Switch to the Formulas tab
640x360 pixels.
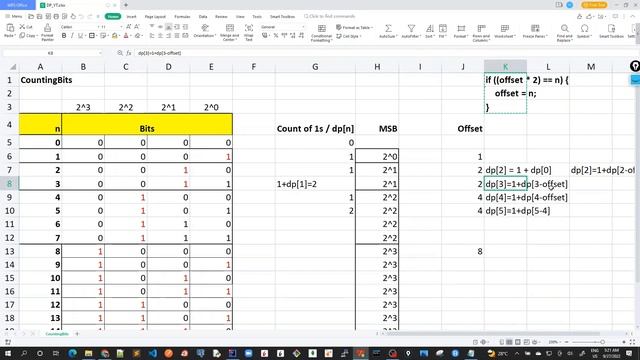tap(182, 17)
